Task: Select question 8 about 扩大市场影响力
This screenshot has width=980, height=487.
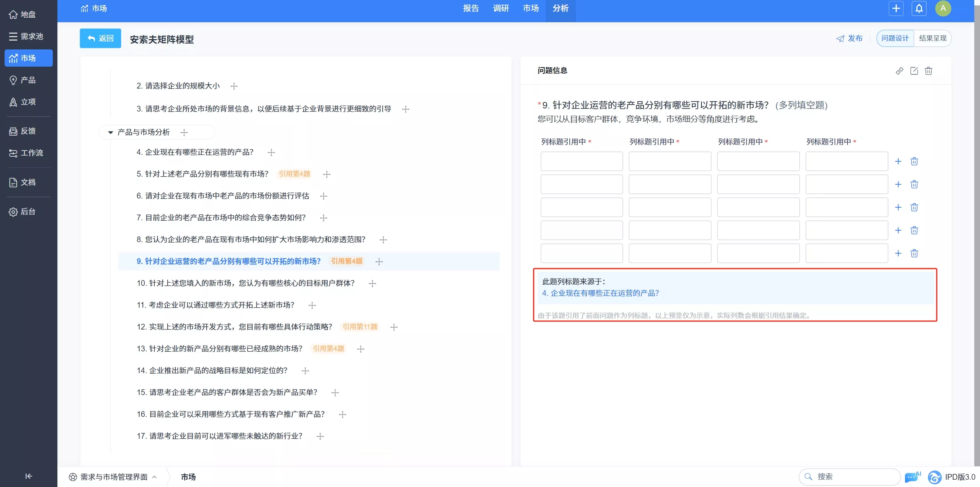Action: coord(251,239)
